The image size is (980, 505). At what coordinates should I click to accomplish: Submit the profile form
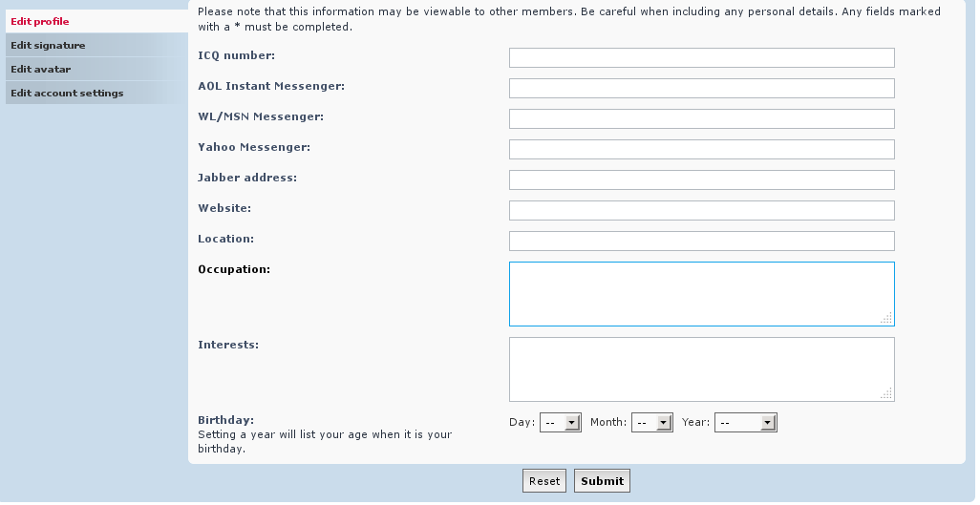click(x=602, y=480)
